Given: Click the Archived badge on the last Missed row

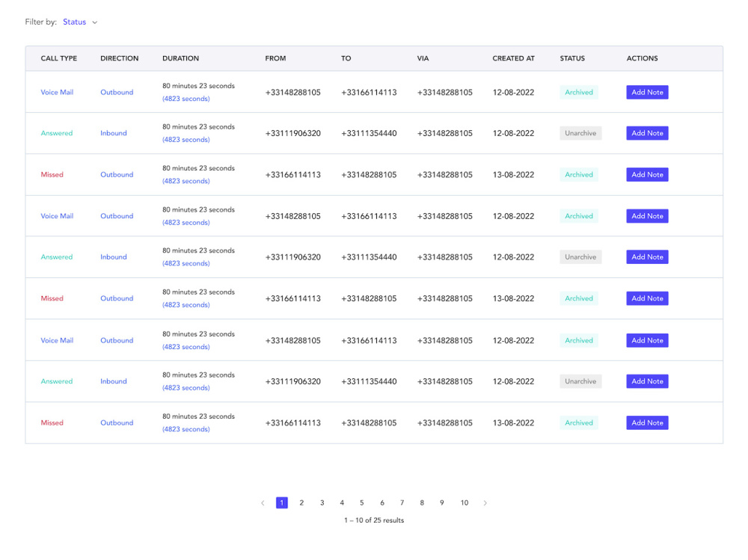Looking at the screenshot, I should point(579,423).
